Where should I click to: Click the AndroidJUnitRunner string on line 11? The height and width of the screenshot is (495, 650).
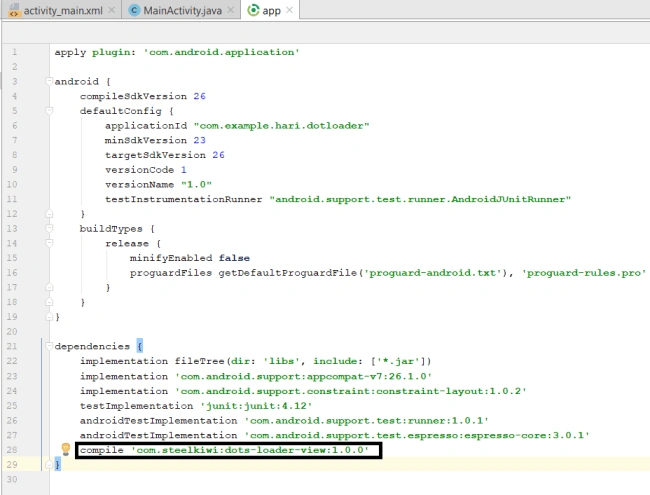click(420, 199)
